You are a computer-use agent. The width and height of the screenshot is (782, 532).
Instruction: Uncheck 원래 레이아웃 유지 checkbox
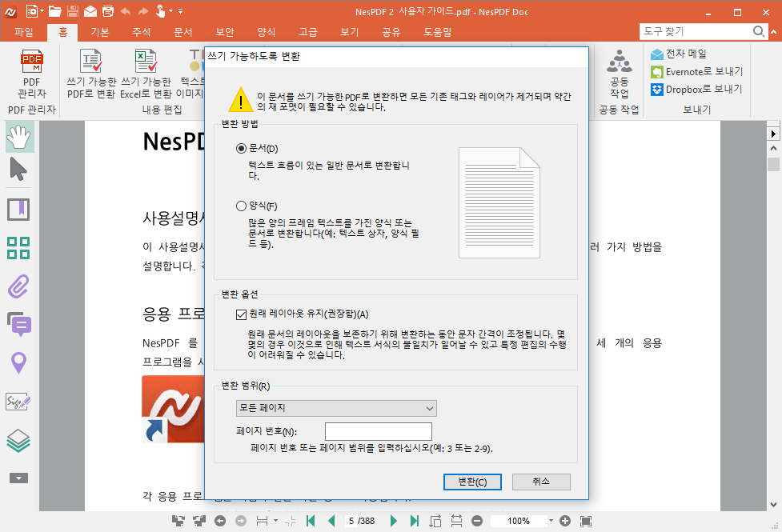click(242, 314)
